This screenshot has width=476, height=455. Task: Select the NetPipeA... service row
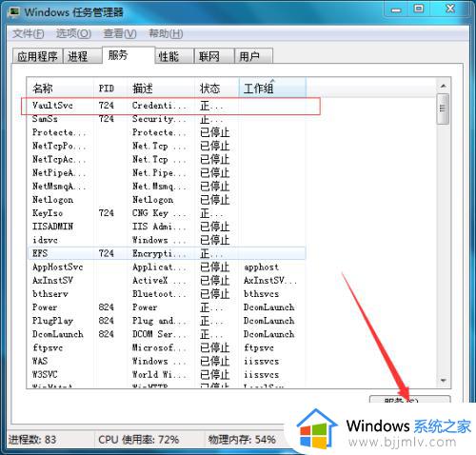click(x=167, y=173)
